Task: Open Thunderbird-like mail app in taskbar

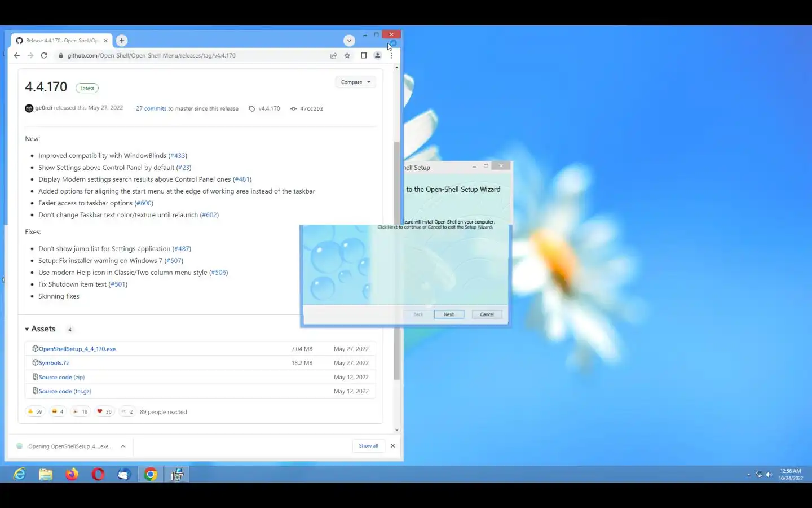Action: 124,474
